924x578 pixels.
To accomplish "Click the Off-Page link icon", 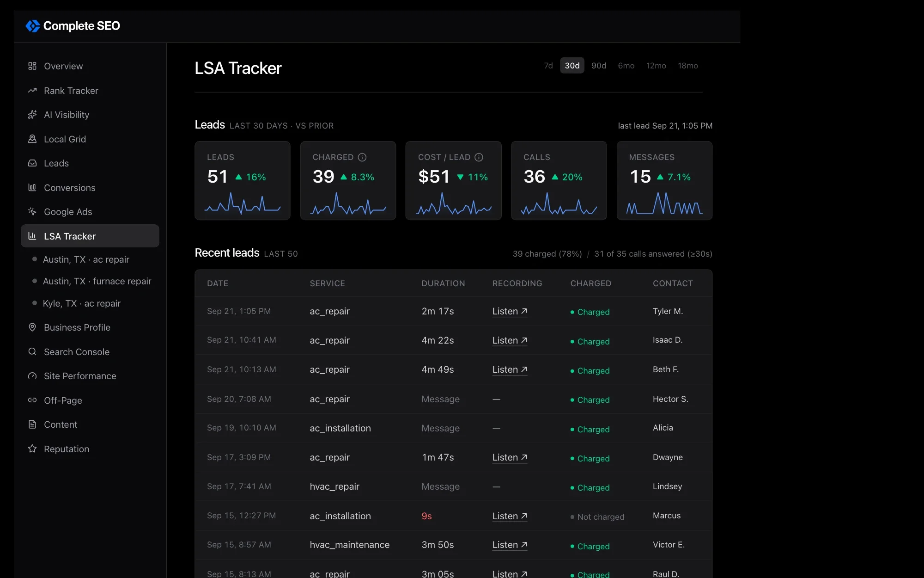I will 32,400.
